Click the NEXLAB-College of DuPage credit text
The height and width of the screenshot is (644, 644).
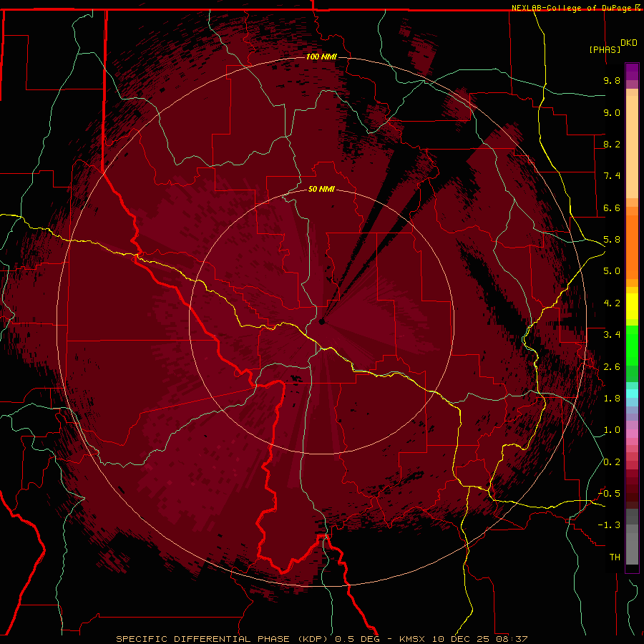pyautogui.click(x=573, y=8)
